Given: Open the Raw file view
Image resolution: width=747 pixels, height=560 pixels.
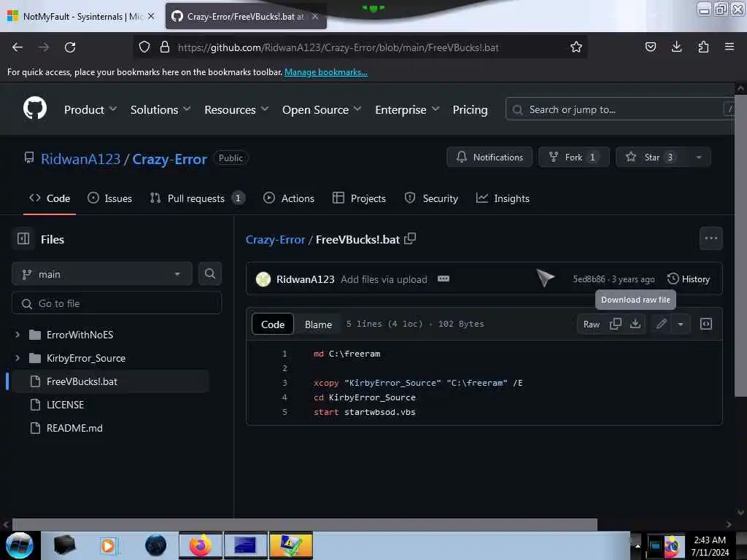Looking at the screenshot, I should [x=591, y=324].
